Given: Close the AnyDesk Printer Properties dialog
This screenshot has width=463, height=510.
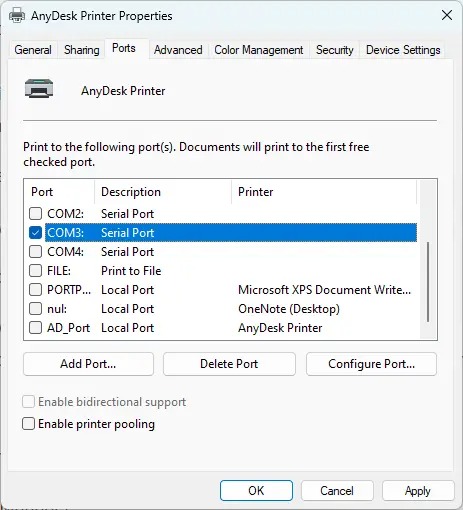Looking at the screenshot, I should (447, 15).
